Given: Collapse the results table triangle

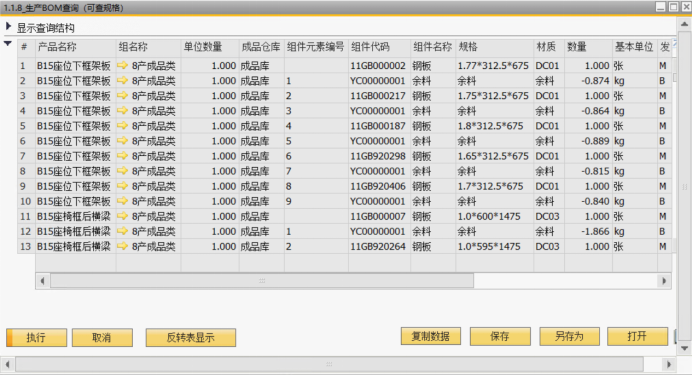Looking at the screenshot, I should (x=8, y=43).
